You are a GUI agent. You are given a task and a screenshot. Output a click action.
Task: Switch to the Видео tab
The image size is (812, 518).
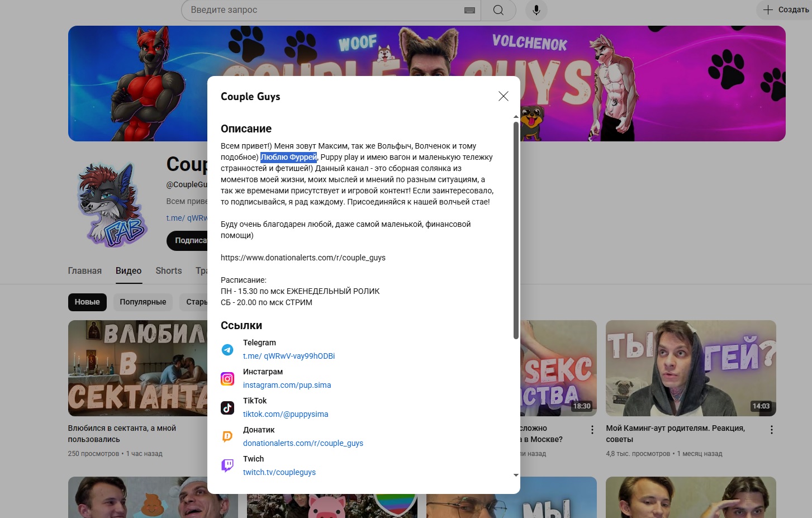(x=129, y=271)
